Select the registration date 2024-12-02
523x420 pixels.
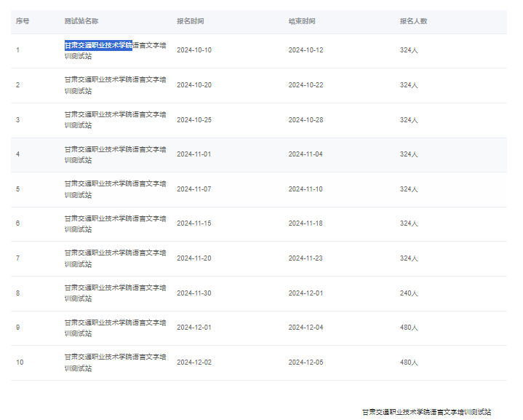click(x=194, y=362)
